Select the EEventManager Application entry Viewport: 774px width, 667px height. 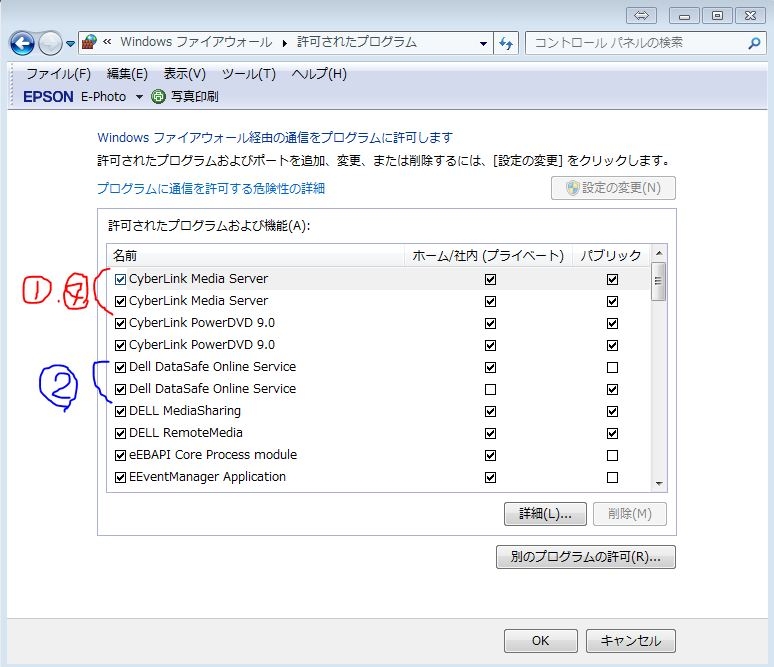[x=207, y=477]
